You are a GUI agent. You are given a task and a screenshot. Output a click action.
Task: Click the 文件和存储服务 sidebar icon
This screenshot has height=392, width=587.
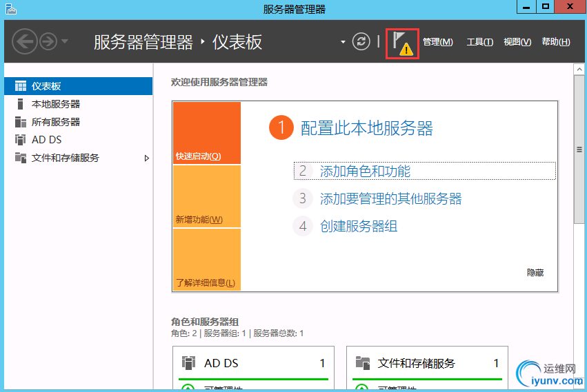pyautogui.click(x=21, y=158)
